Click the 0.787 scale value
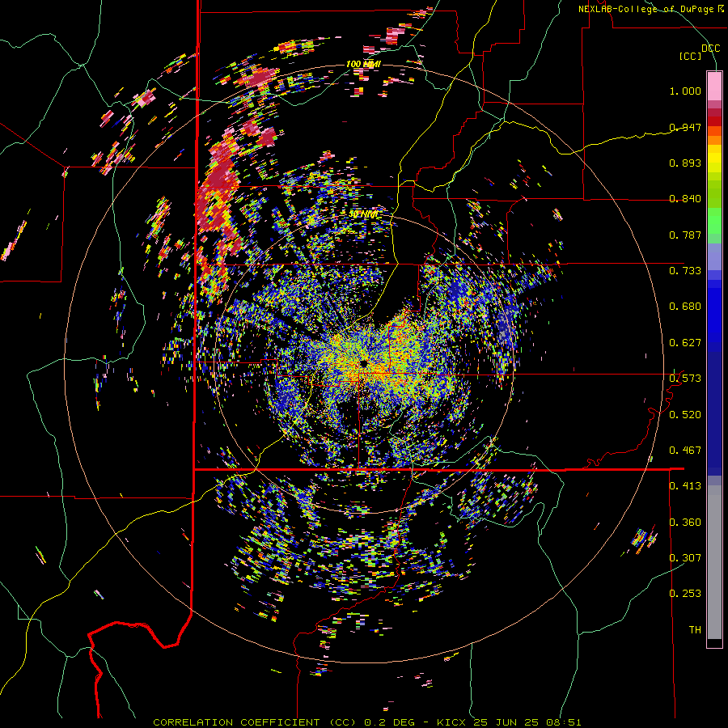Image resolution: width=728 pixels, height=728 pixels. pos(685,235)
